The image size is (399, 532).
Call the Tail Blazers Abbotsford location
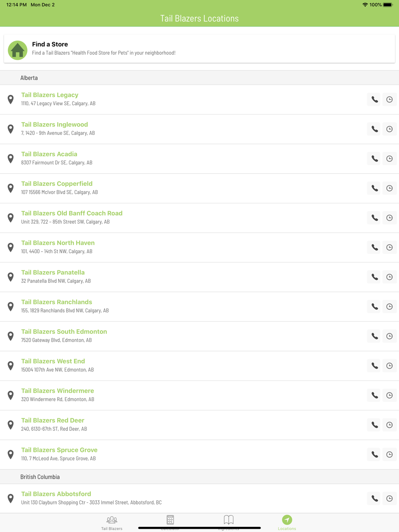374,499
